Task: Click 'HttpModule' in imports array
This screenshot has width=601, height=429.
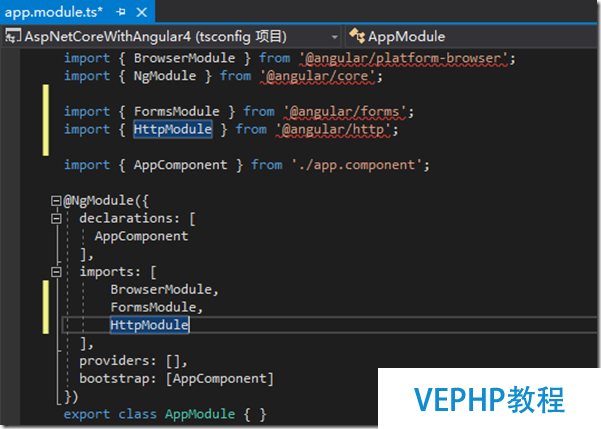Action: tap(149, 325)
